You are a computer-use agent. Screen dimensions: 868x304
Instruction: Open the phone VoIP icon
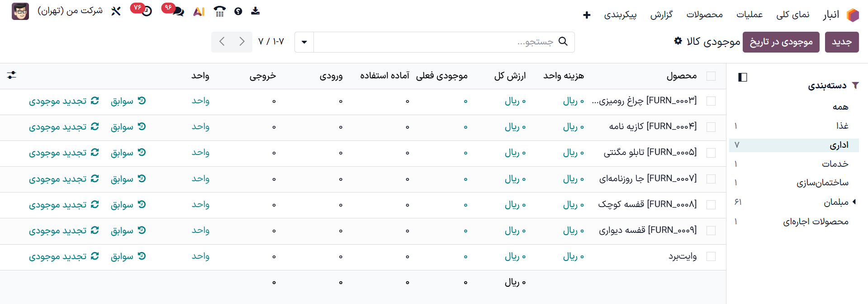pos(220,11)
